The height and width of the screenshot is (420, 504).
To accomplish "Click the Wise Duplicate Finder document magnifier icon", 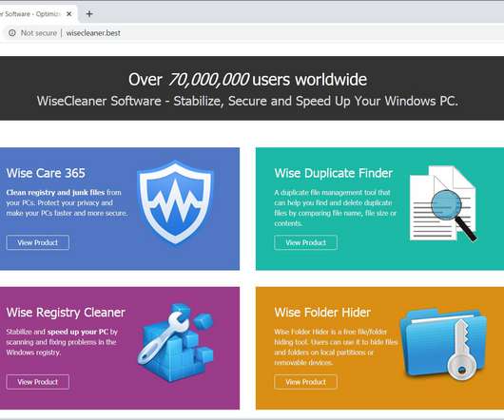I will (x=443, y=203).
